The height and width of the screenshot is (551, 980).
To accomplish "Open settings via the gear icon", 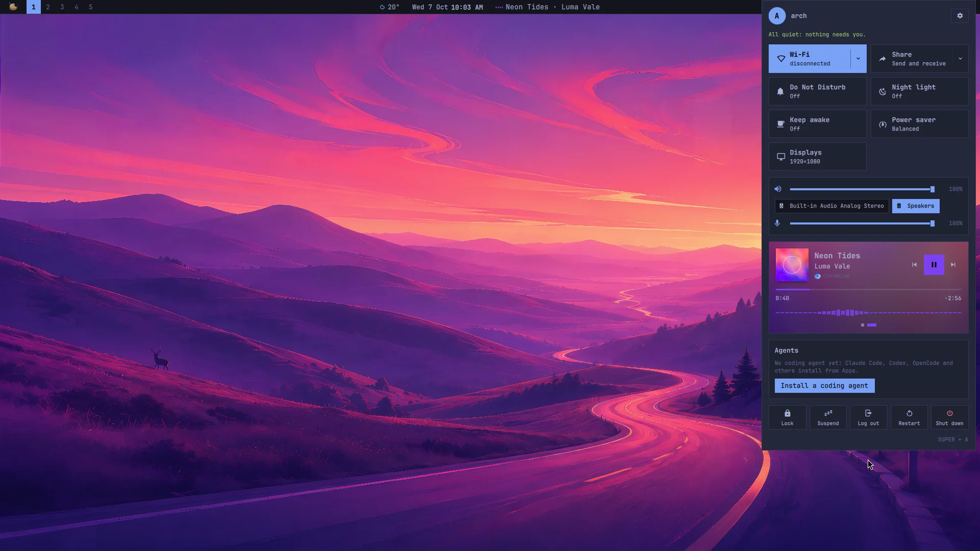I will [x=960, y=16].
